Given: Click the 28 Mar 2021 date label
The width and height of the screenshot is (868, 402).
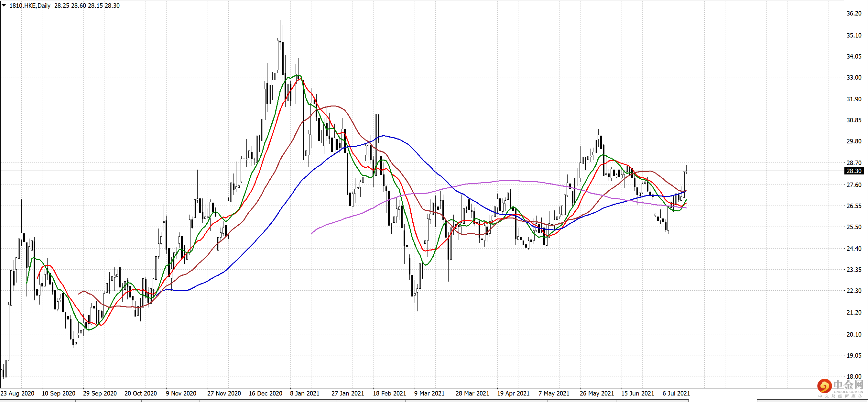Looking at the screenshot, I should click(472, 393).
